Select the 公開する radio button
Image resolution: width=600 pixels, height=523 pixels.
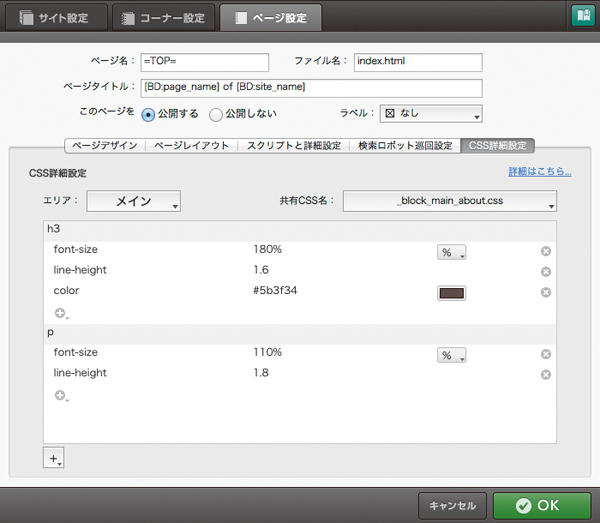pos(148,114)
